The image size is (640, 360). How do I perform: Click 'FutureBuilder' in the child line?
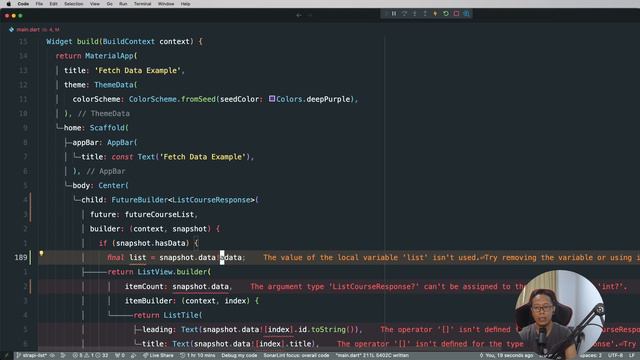pos(140,200)
